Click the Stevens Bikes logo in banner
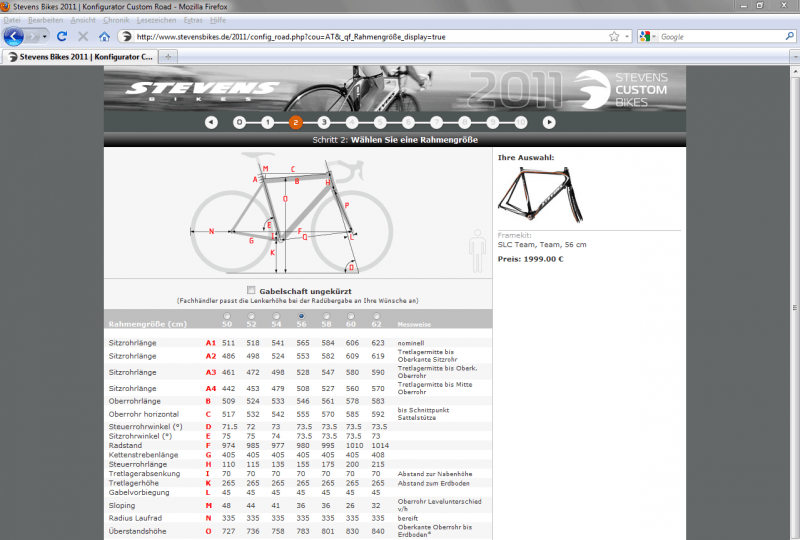 202,91
